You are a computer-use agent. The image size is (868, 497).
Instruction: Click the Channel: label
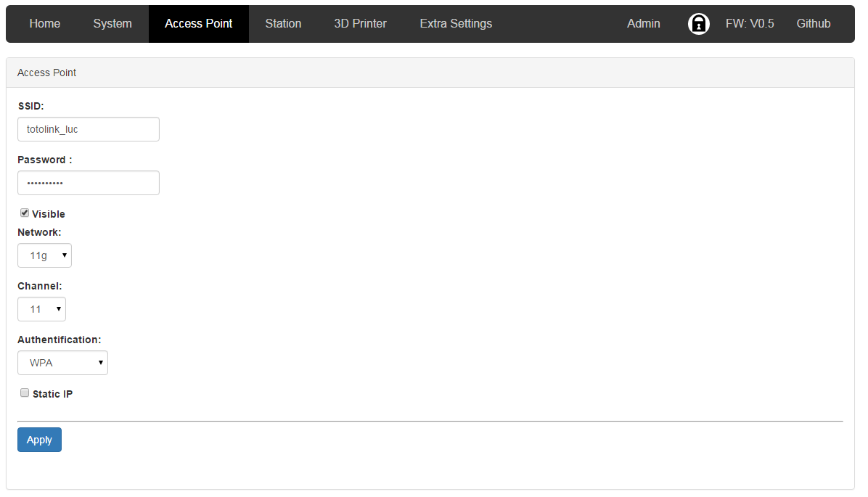pyautogui.click(x=40, y=286)
